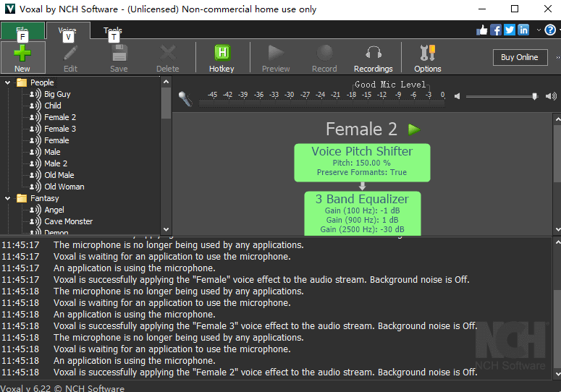Select the Voice Pitch Shifter effect block
This screenshot has width=561, height=392.
coord(362,162)
